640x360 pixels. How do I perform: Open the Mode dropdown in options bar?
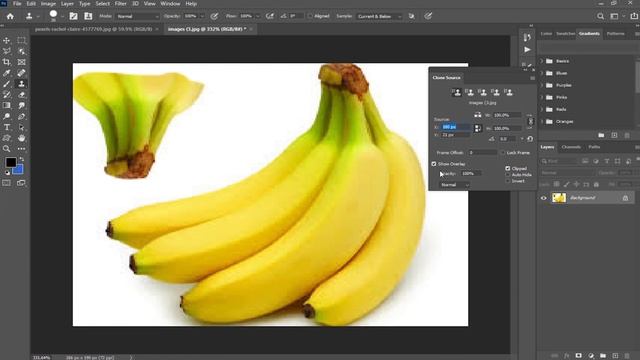click(x=137, y=16)
